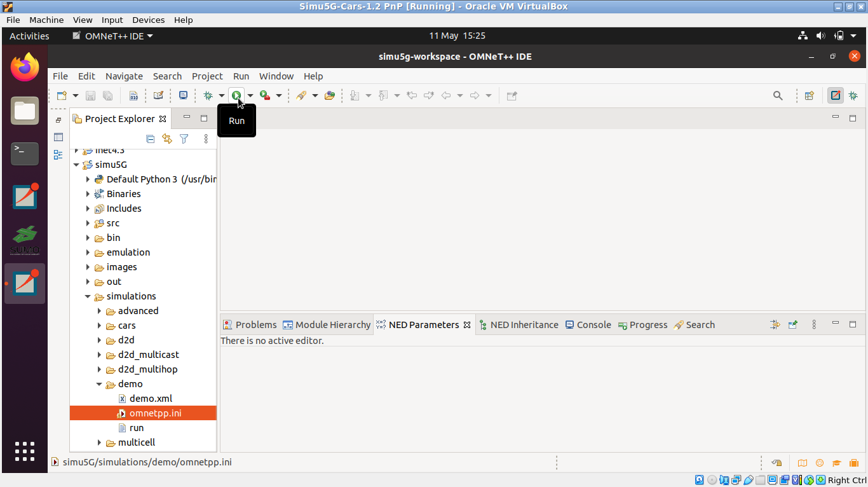Screen dimensions: 868x487
Task: Click the Open Type folder icon in toolbar
Action: pos(329,95)
